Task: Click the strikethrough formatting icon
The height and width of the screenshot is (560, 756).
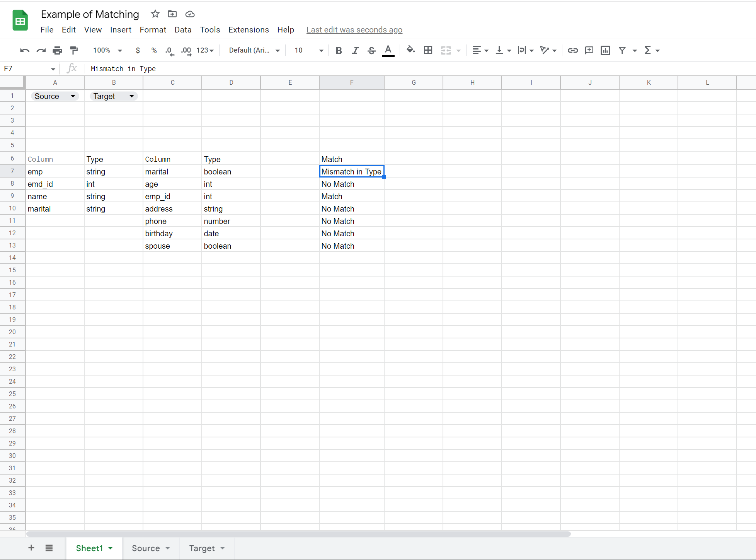Action: click(x=371, y=50)
